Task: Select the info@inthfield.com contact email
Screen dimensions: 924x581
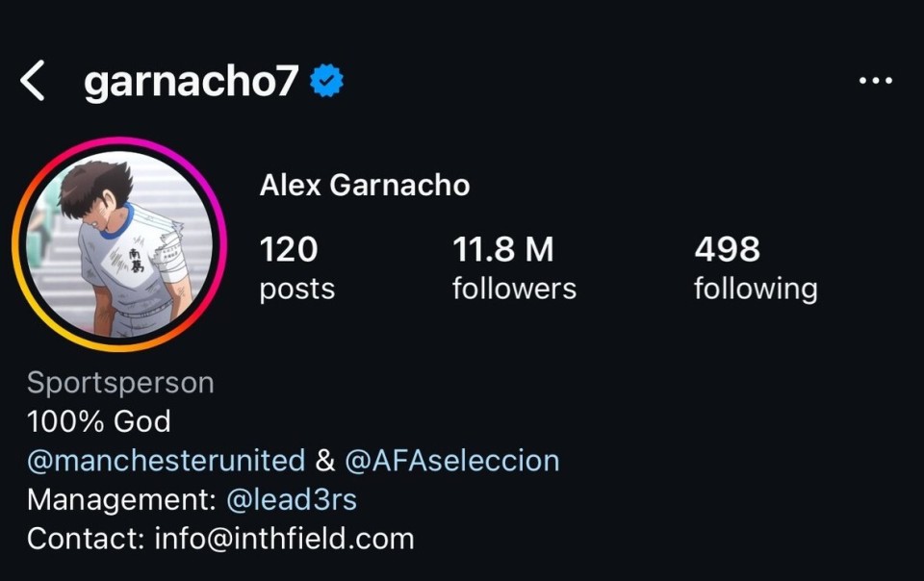Action: pyautogui.click(x=285, y=539)
